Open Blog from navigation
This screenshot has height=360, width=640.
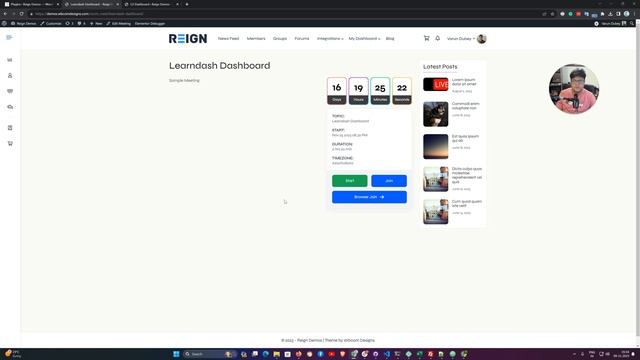tap(390, 39)
